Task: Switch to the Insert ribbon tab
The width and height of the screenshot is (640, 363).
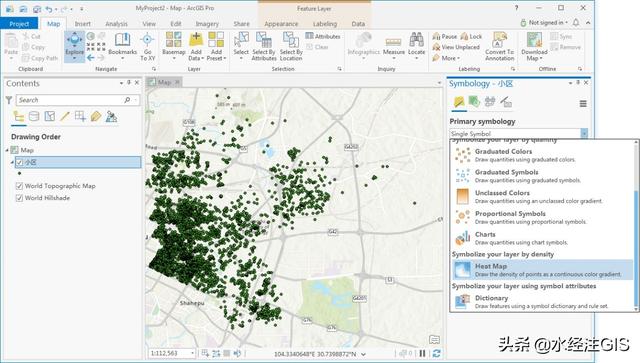Action: click(x=82, y=24)
